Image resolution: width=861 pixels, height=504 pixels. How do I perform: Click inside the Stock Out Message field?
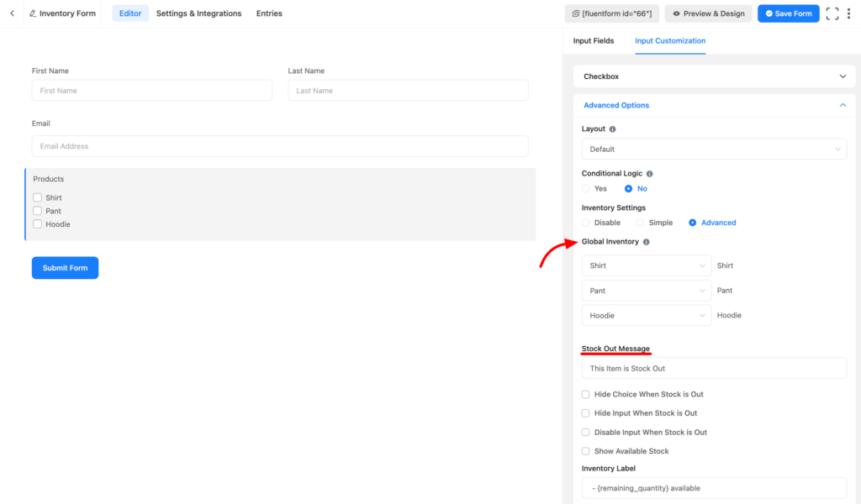(x=714, y=368)
